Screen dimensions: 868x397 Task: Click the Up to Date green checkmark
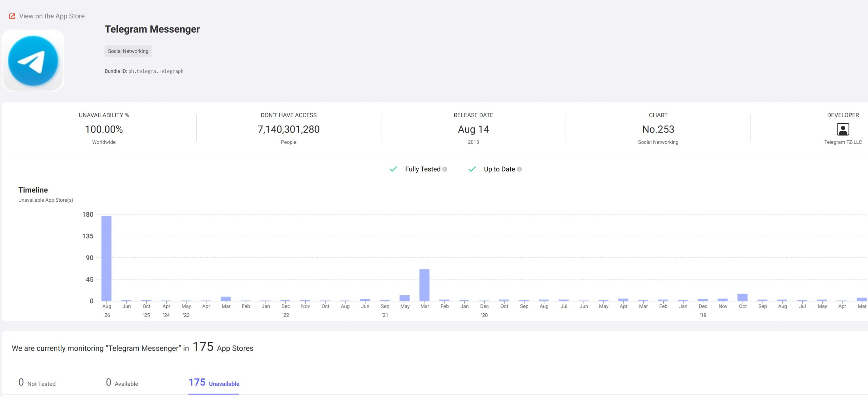coord(472,169)
